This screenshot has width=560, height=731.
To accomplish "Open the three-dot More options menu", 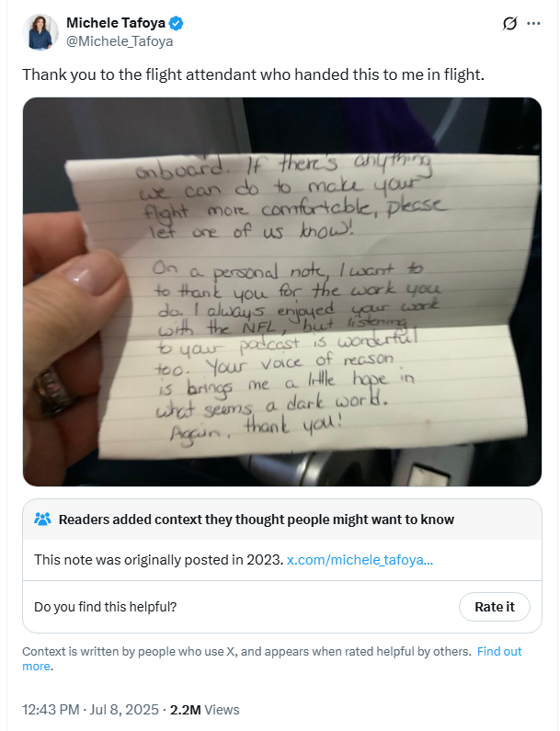I will [533, 24].
